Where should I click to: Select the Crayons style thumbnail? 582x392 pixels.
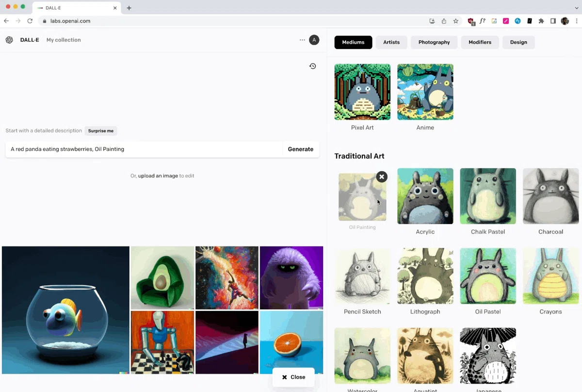coord(550,276)
